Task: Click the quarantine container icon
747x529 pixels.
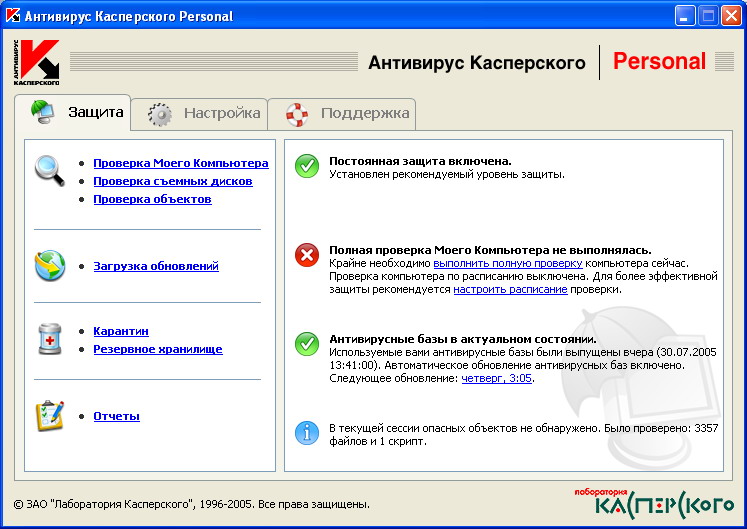Action: [x=49, y=339]
